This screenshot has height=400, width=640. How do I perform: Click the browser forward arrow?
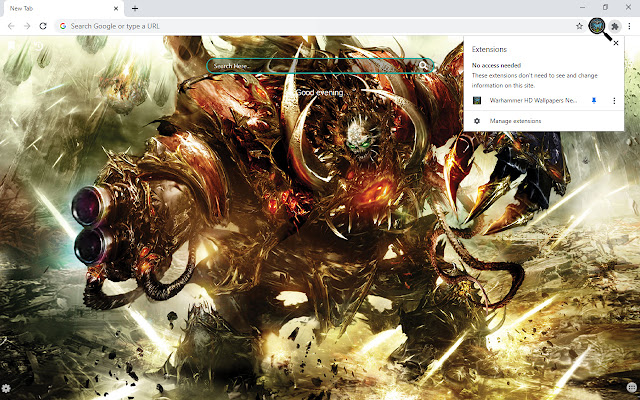27,26
